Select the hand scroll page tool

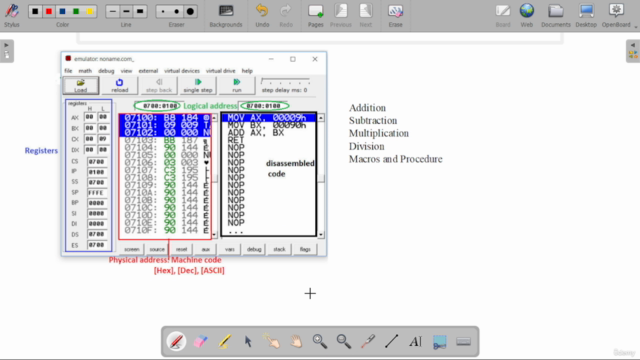tap(296, 342)
